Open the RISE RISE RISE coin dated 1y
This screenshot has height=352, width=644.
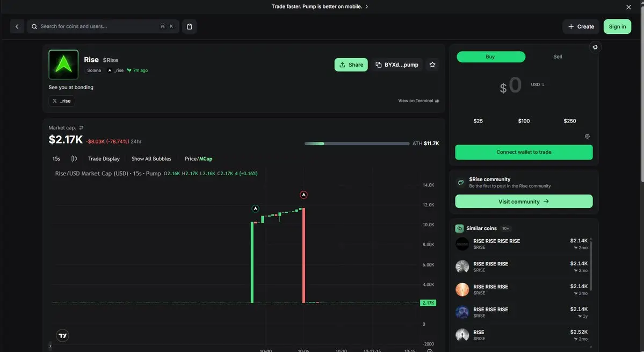(522, 312)
